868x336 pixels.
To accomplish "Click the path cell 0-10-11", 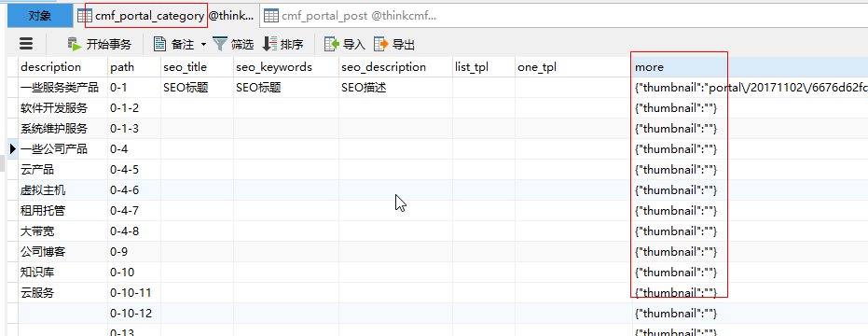I will [134, 293].
